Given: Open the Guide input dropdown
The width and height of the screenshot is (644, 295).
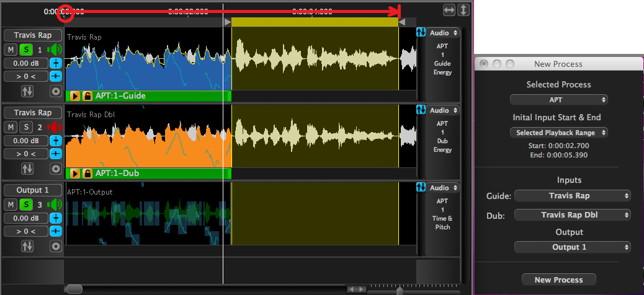Looking at the screenshot, I should point(572,196).
